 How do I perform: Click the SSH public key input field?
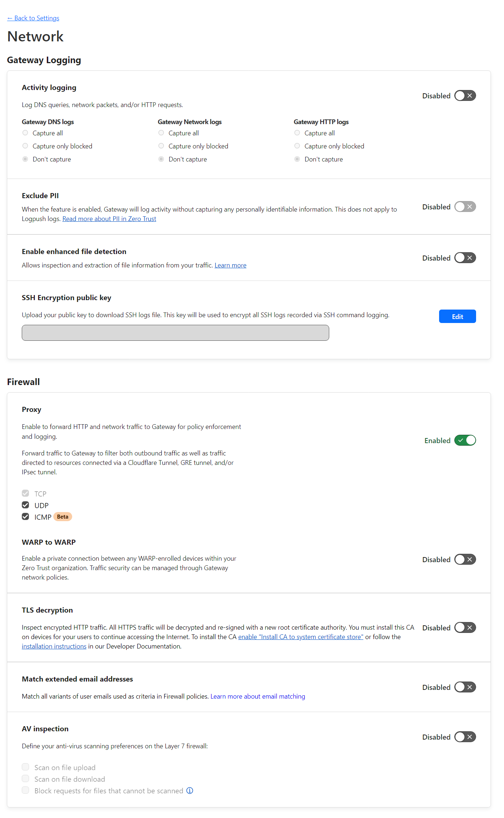click(175, 333)
